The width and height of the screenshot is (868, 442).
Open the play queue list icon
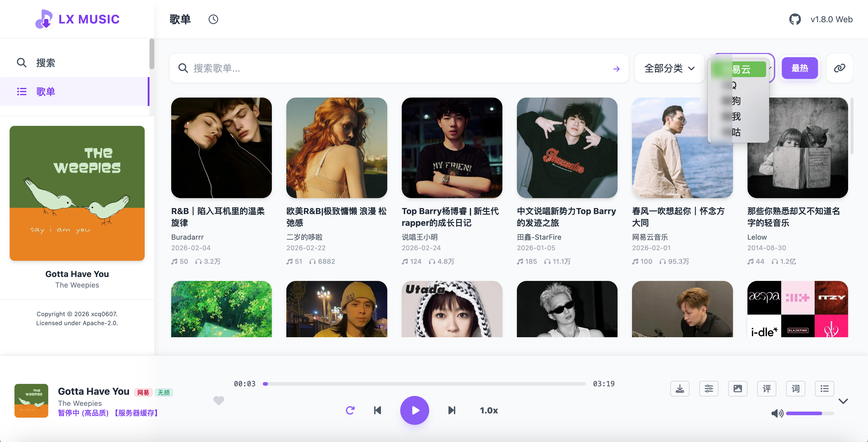pos(824,389)
